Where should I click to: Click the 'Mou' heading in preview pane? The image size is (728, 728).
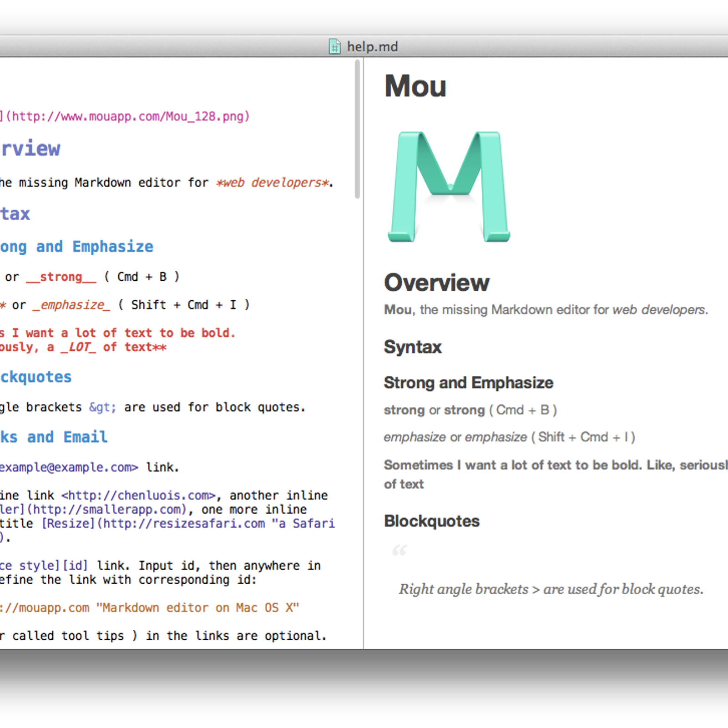[415, 86]
